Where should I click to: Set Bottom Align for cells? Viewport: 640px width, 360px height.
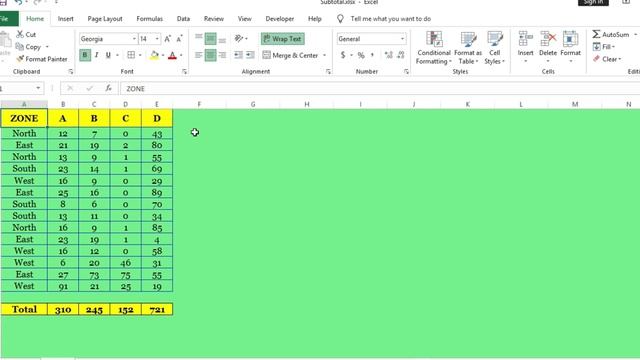[x=222, y=39]
